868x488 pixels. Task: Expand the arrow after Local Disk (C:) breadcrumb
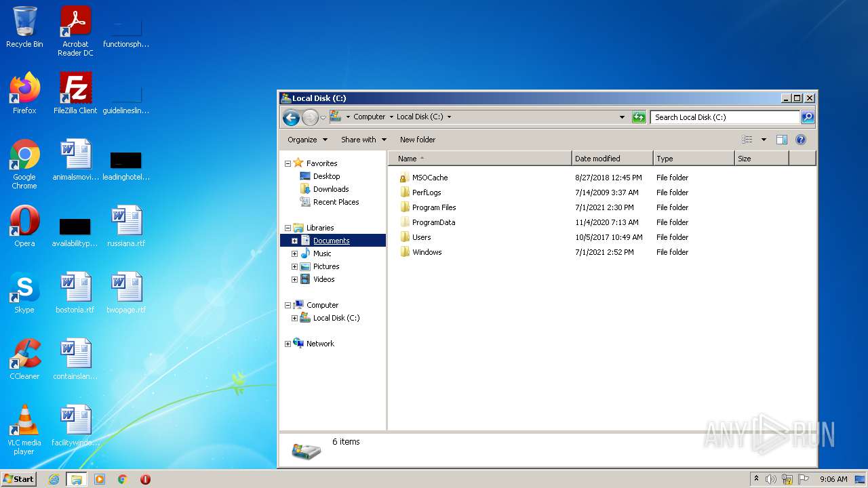pos(449,117)
